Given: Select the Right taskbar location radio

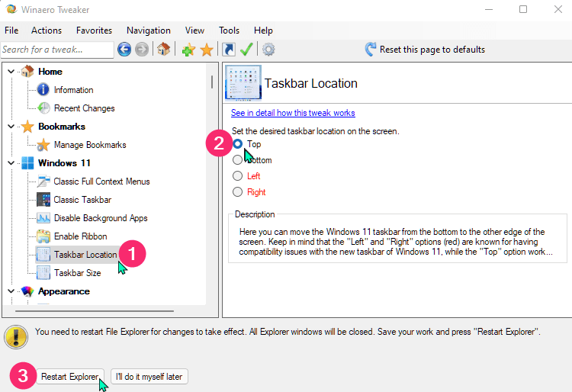Looking at the screenshot, I should tap(237, 192).
